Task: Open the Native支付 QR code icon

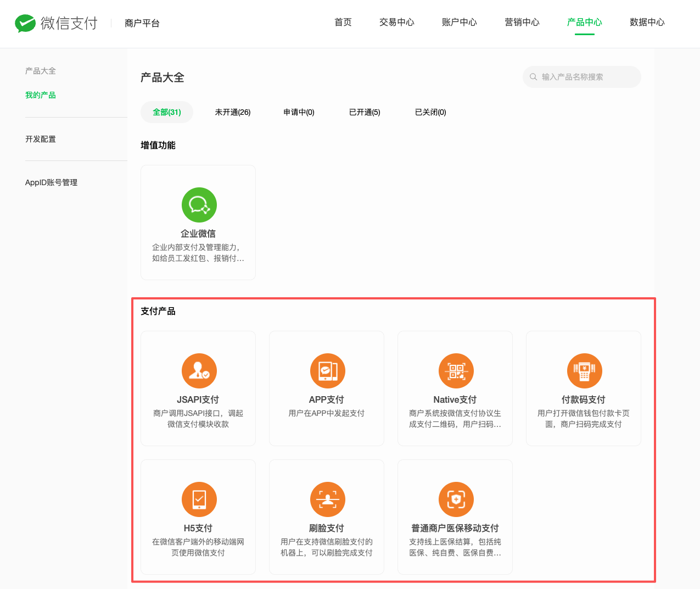Action: tap(456, 371)
